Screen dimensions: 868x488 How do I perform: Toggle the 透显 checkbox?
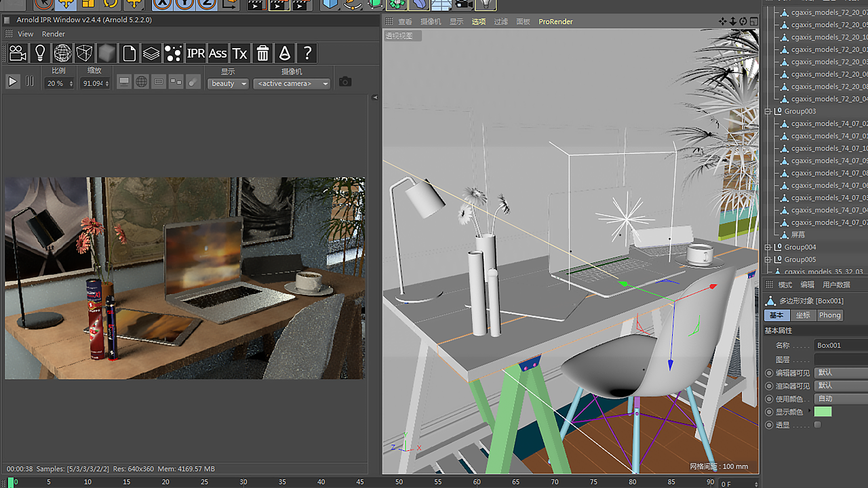818,425
